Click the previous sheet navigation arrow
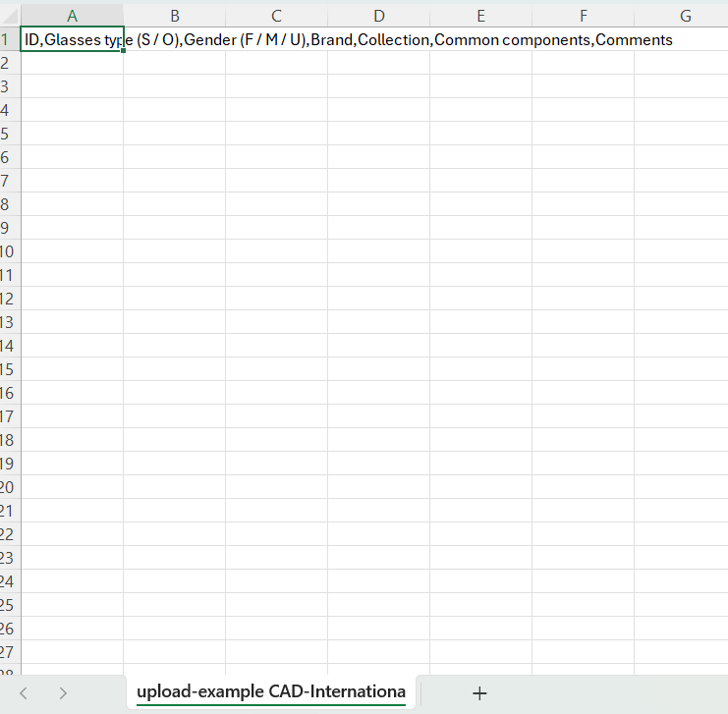The image size is (728, 714). [x=25, y=693]
